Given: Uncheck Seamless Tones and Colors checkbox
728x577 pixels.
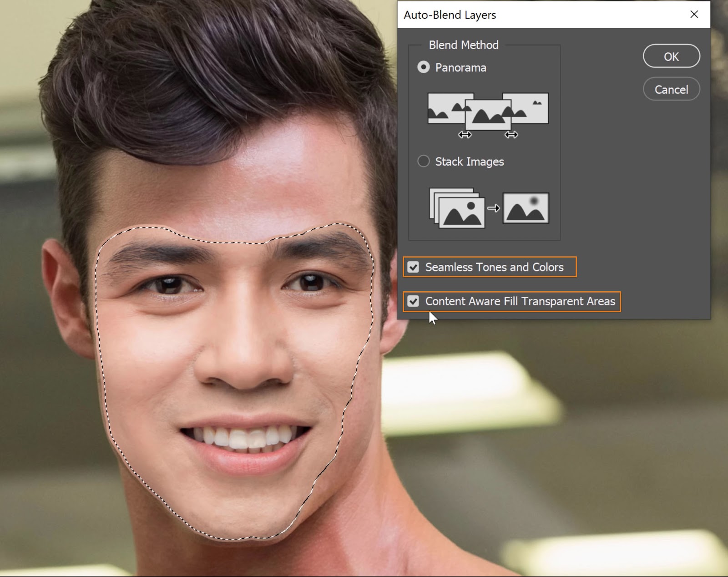Looking at the screenshot, I should click(413, 267).
